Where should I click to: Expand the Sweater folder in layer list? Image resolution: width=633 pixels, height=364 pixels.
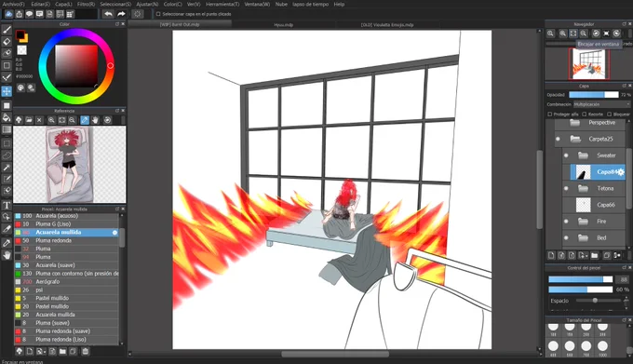point(583,155)
